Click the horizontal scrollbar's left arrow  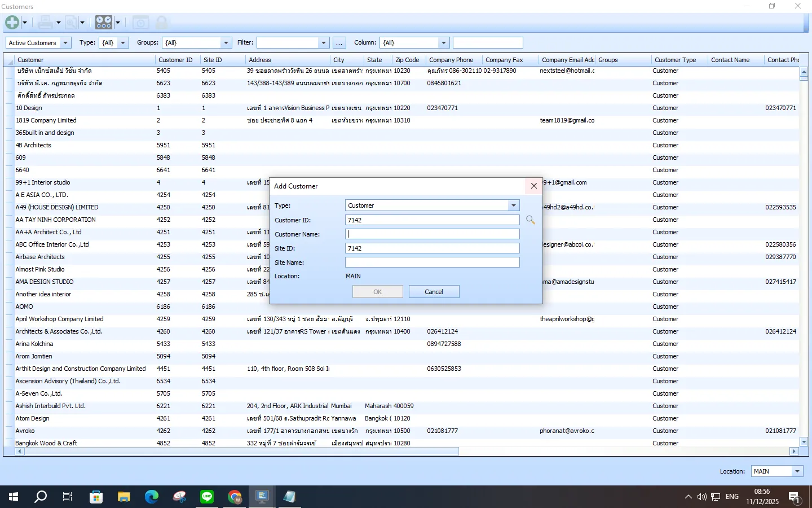click(x=20, y=452)
